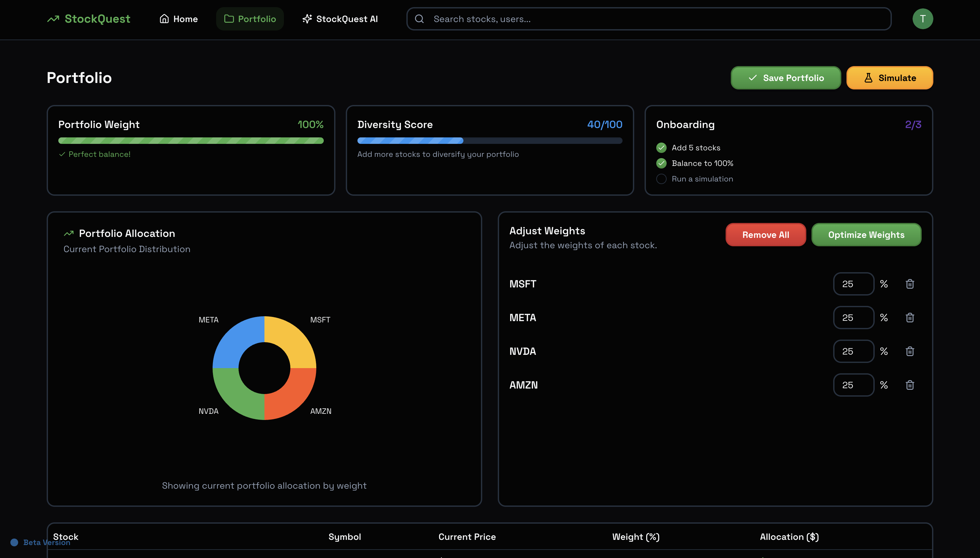Open the StockQuest brand home link
The width and height of the screenshot is (980, 558).
[88, 19]
